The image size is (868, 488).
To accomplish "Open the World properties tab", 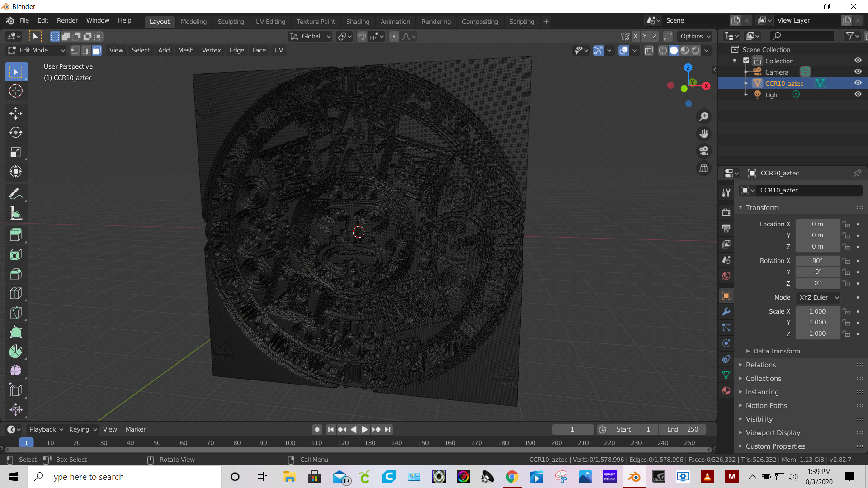I will [726, 276].
